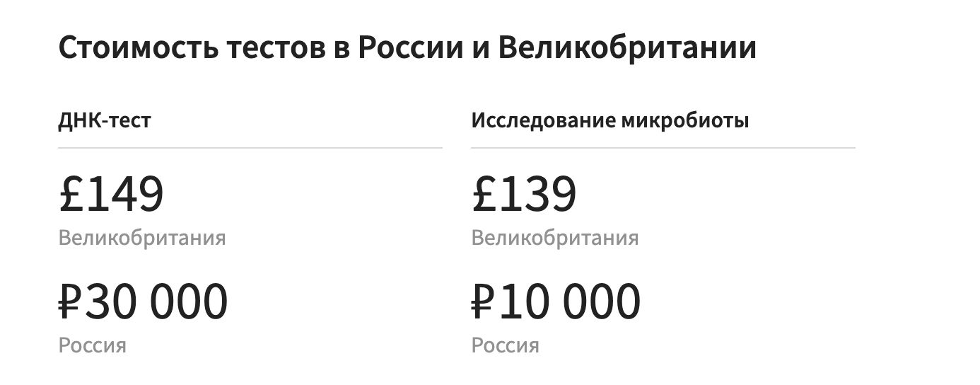This screenshot has height=385, width=980.
Task: Select the ДНК-тест column title
Action: coord(105,121)
